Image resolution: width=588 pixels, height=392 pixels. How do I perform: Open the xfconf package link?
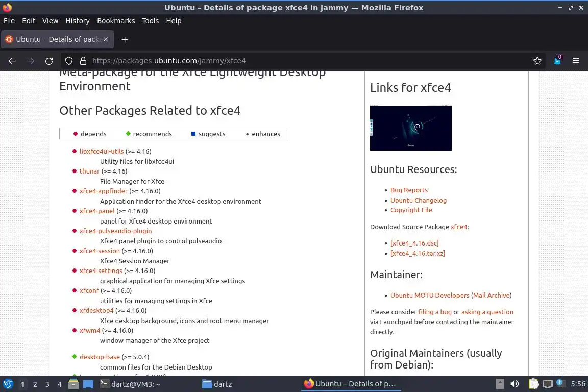[89, 290]
